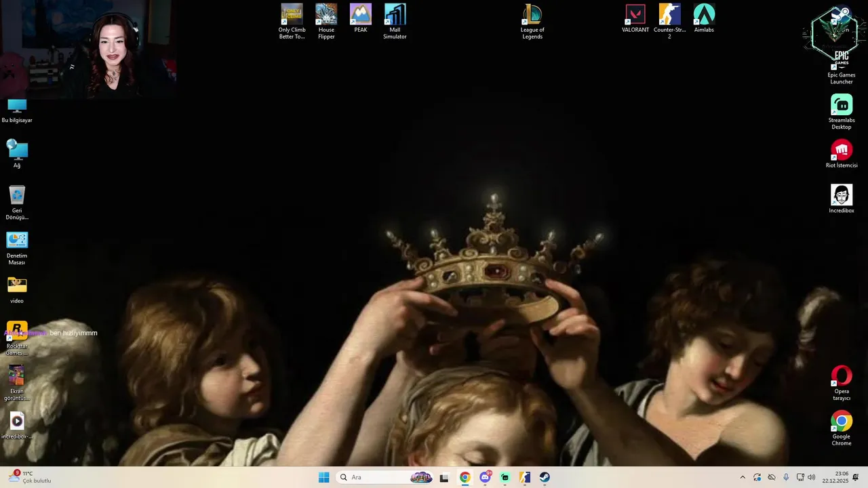Open Streamlabs from the taskbar
Image resolution: width=868 pixels, height=488 pixels.
coord(505,477)
